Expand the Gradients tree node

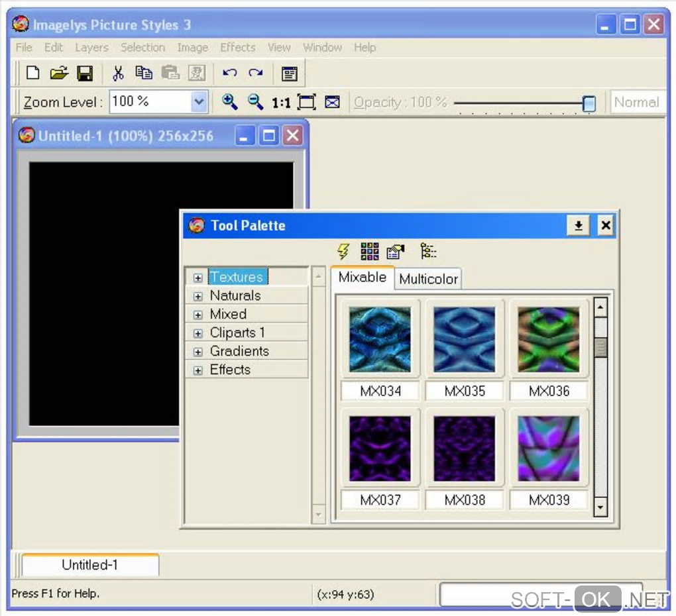tap(198, 352)
